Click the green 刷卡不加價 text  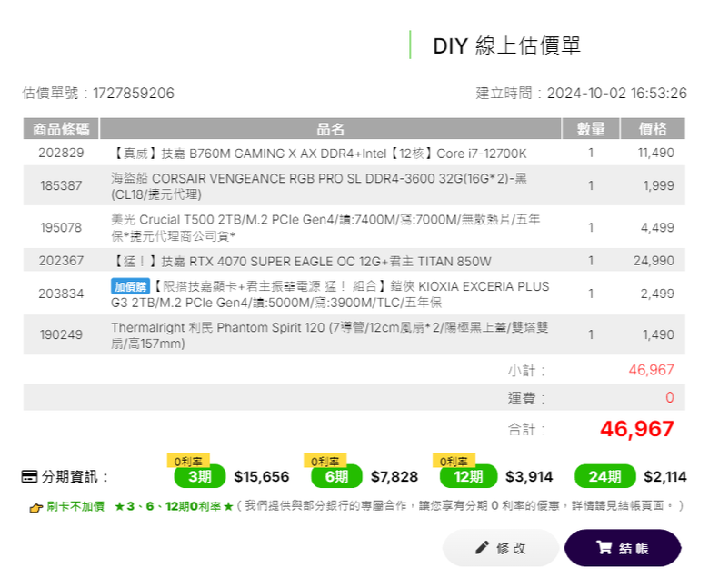tap(75, 506)
